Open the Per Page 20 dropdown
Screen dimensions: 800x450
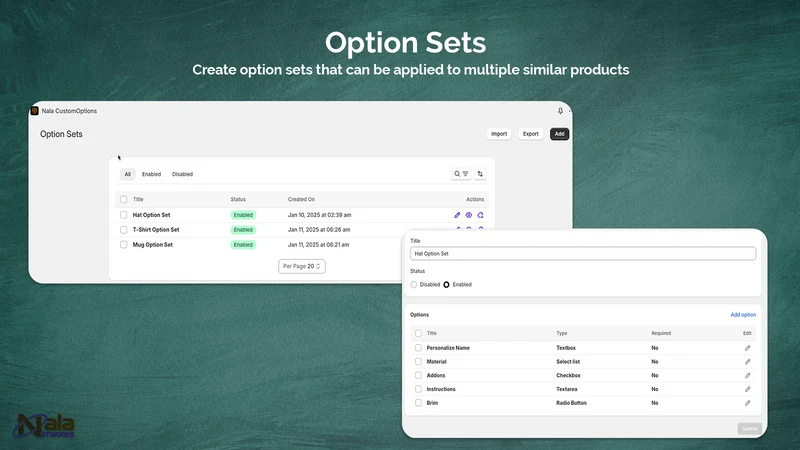(x=302, y=266)
